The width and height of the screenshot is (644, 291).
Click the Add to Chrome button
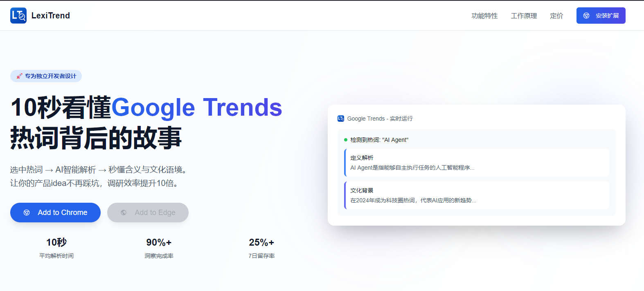tap(55, 213)
